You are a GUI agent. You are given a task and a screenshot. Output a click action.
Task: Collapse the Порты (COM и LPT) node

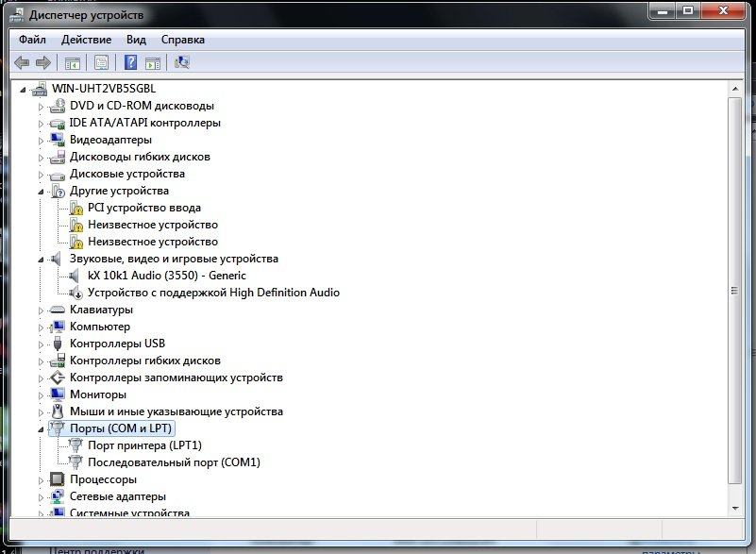click(41, 428)
